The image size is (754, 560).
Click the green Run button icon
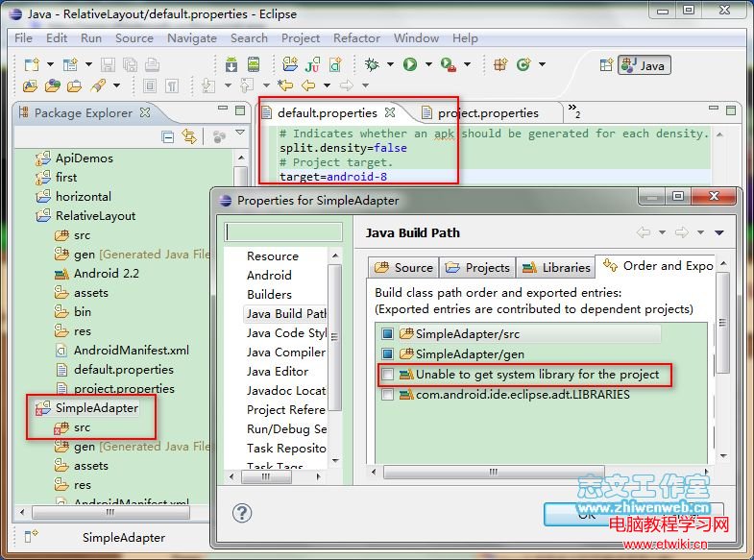(410, 64)
